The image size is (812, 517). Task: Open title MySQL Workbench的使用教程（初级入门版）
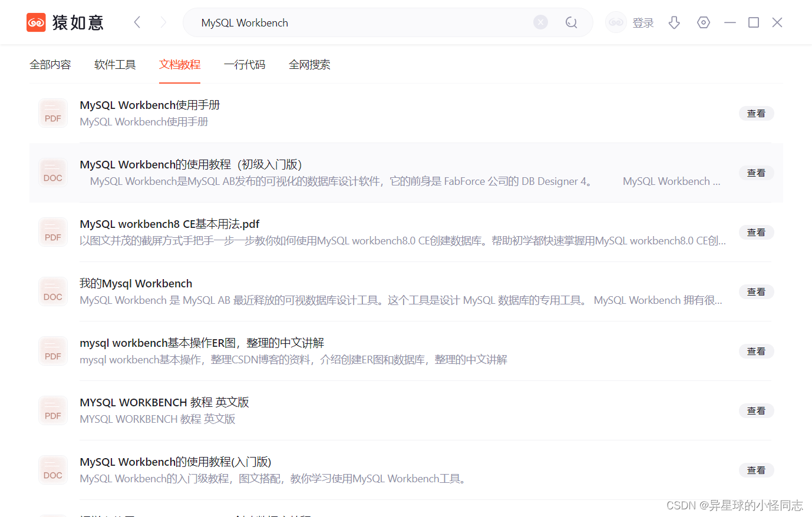coord(191,164)
